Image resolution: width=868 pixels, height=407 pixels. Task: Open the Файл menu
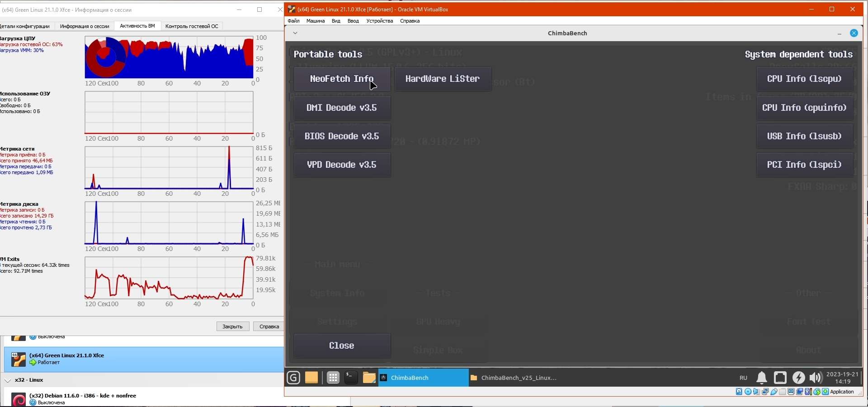293,21
